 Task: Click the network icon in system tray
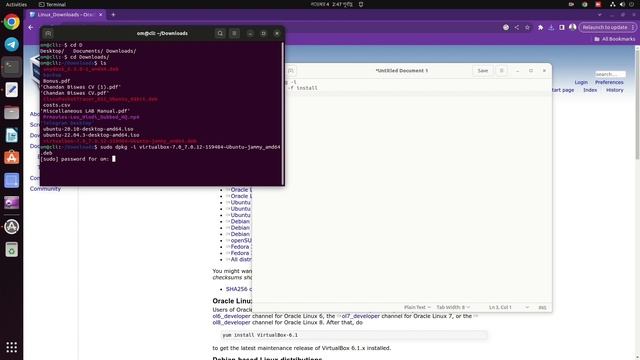tap(612, 4)
